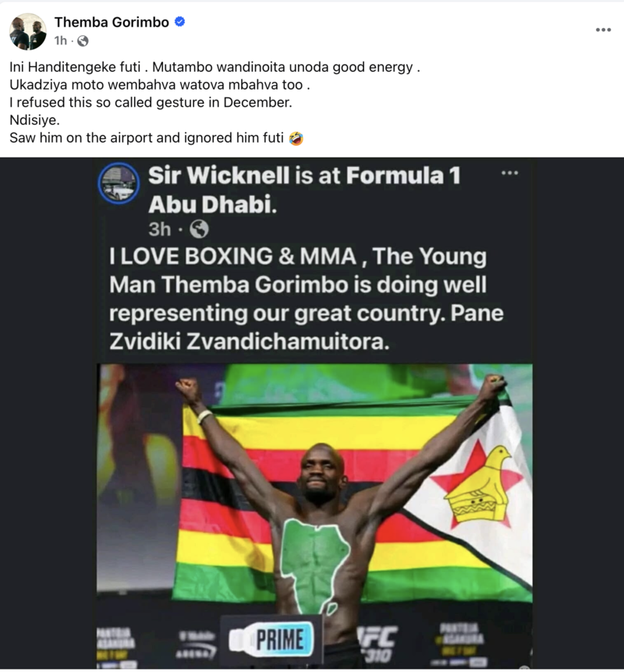Click the green Africa map body paint
This screenshot has width=624, height=672.
(315, 565)
